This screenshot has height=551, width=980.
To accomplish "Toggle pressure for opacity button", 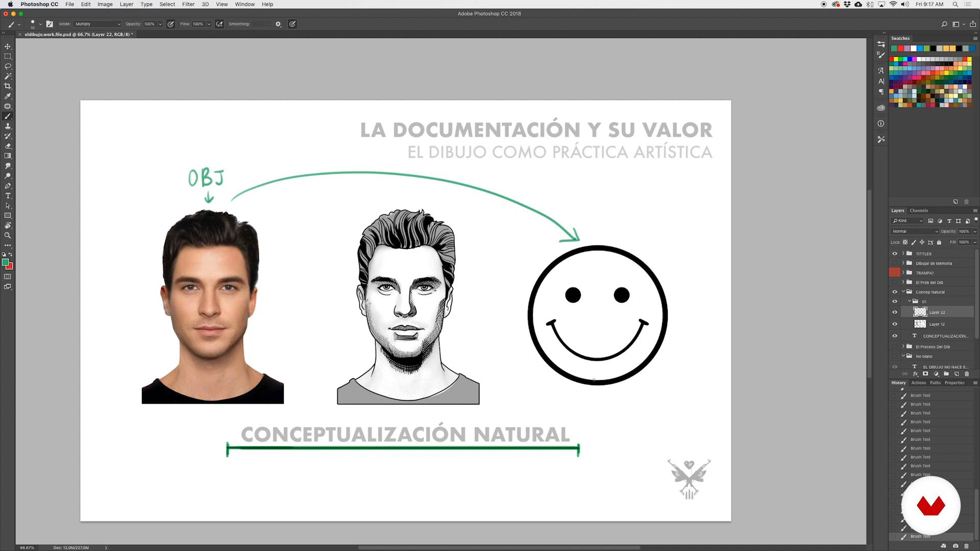I will (171, 24).
